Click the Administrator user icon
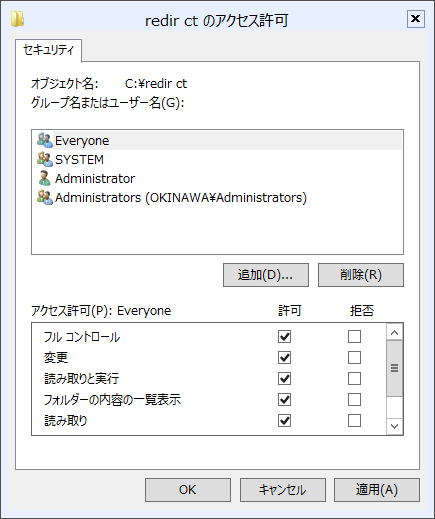The height and width of the screenshot is (519, 435). 45,178
